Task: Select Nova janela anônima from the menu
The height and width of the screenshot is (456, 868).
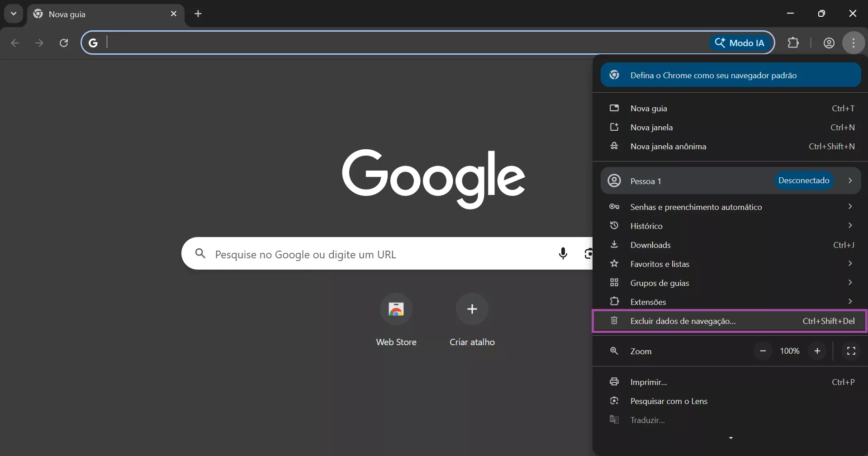Action: 669,146
